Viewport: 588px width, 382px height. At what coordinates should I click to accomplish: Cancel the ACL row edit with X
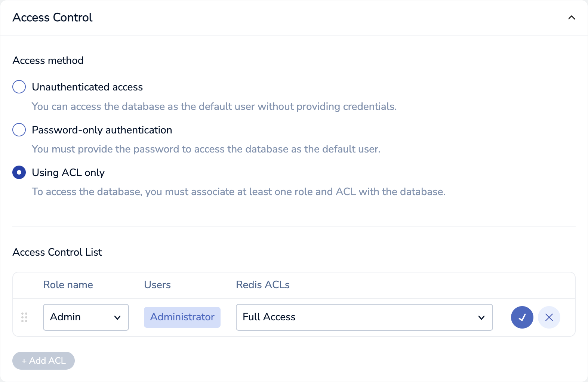coord(549,317)
